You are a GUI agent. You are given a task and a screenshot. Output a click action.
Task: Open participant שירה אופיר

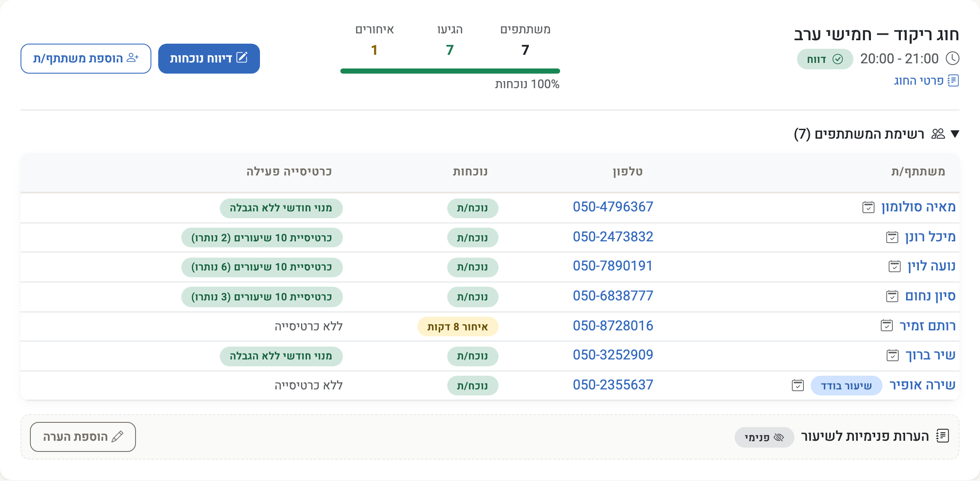pos(922,385)
